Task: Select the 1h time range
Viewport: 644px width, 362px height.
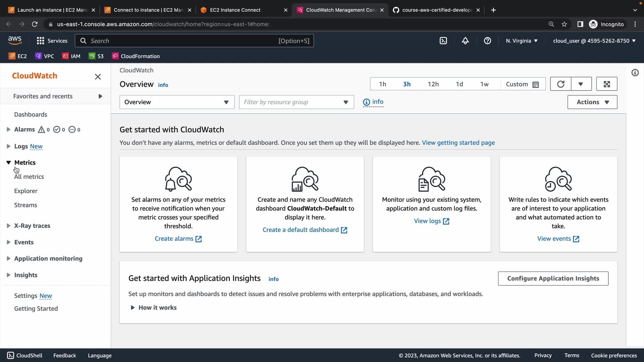Action: click(x=382, y=84)
